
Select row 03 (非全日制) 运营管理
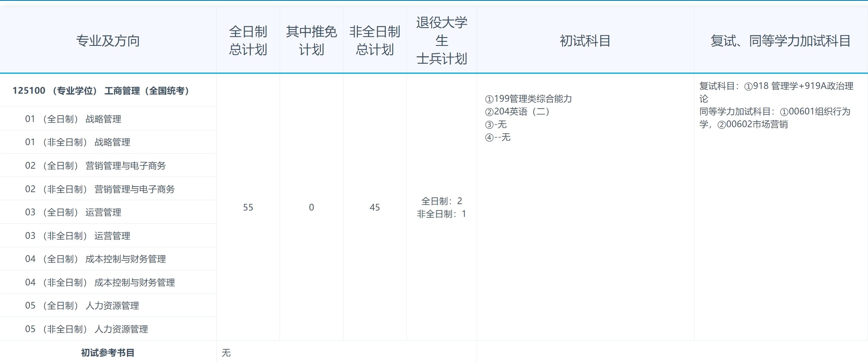108,236
